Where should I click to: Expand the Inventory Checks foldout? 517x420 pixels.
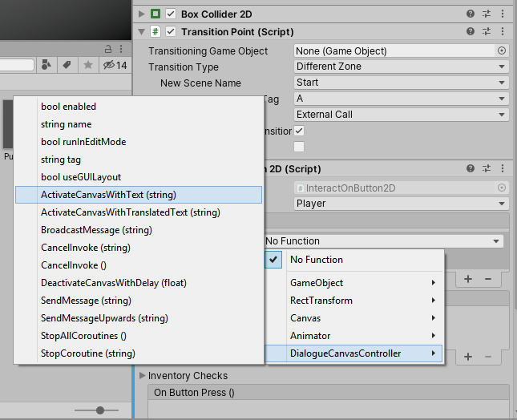tap(143, 375)
